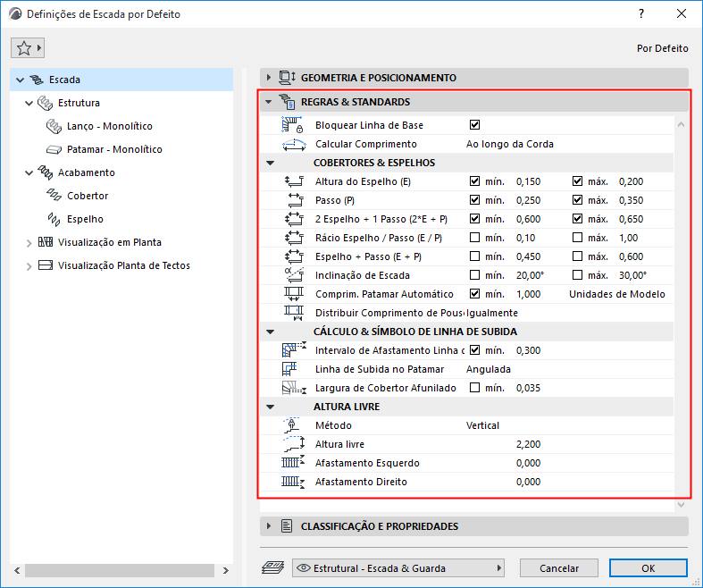Click the Geometria e Posicionamento panel icon
Image resolution: width=703 pixels, height=588 pixels.
coord(287,78)
